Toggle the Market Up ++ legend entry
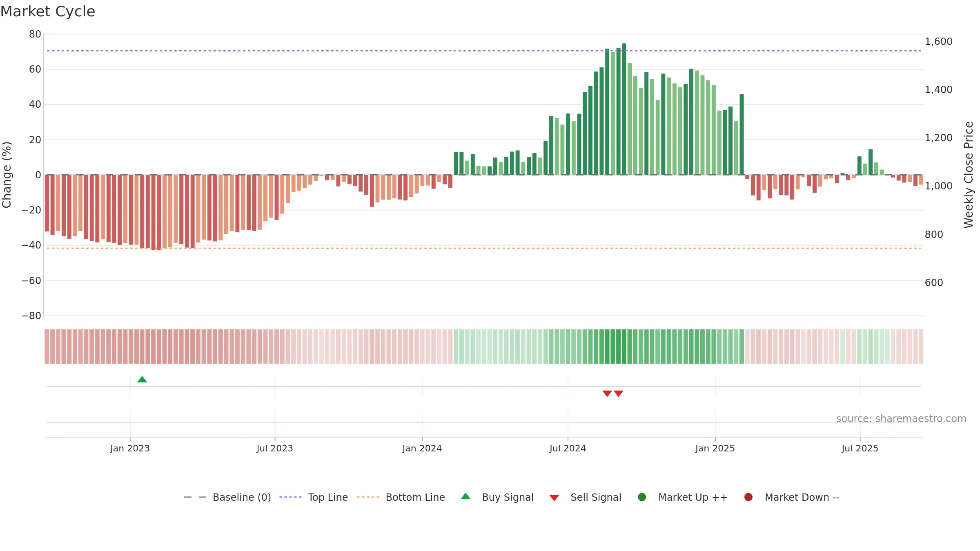This screenshot has width=980, height=551. click(x=683, y=498)
